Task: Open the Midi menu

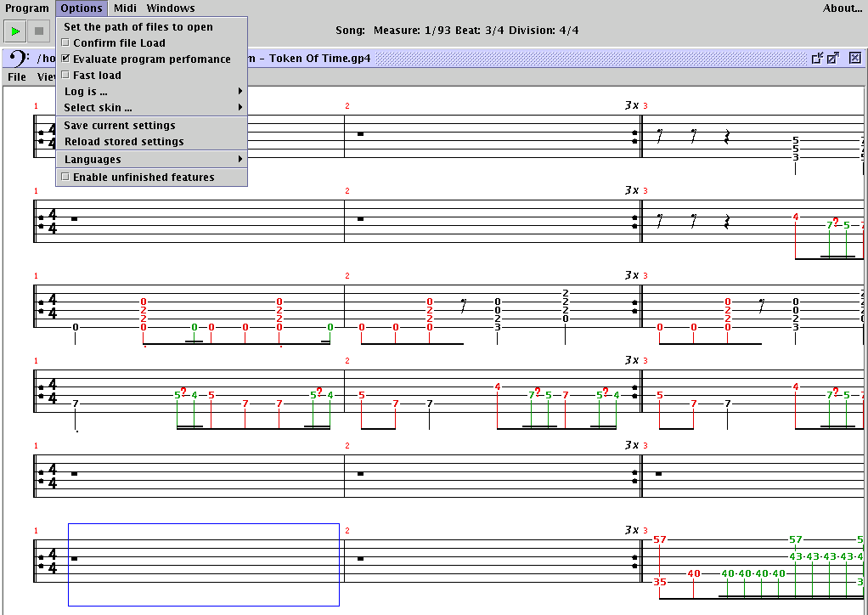Action: 125,8
